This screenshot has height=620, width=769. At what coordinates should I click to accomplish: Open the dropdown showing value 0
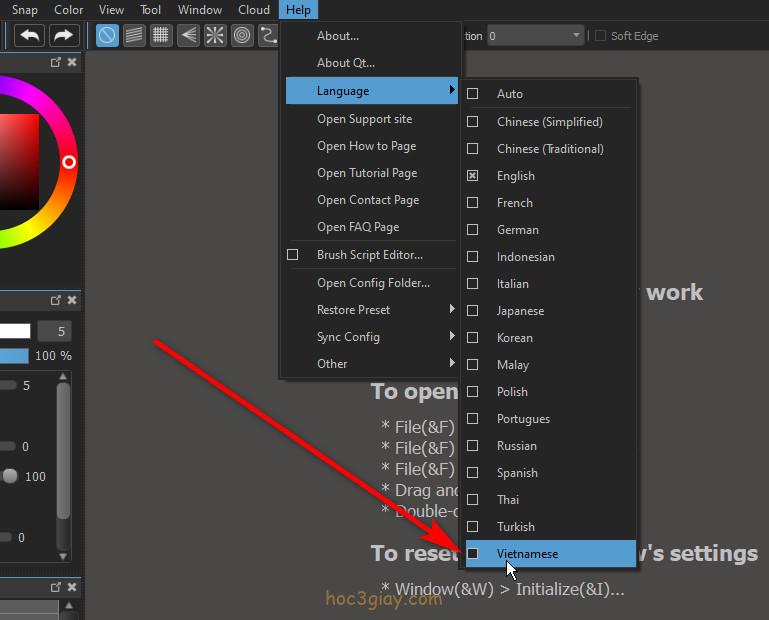[x=535, y=36]
